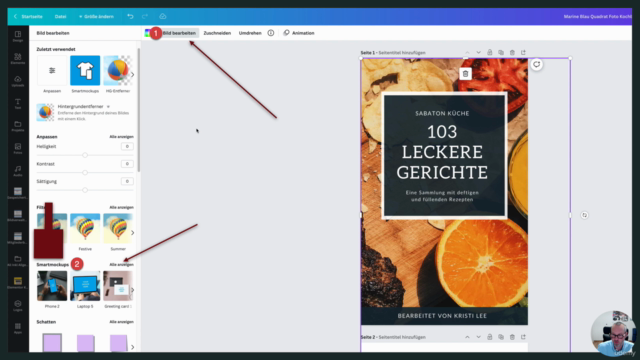Apply the Festive filter thumbnail
This screenshot has height=360, width=640.
coord(85,229)
